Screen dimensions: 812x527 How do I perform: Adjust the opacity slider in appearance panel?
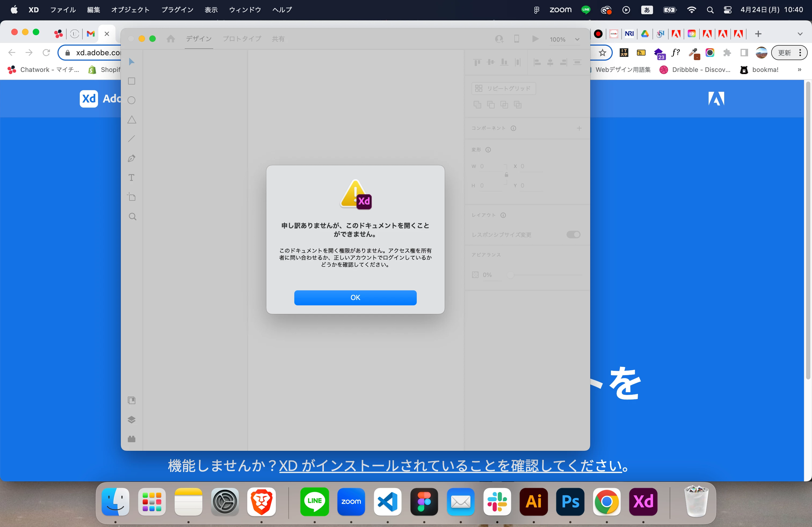pyautogui.click(x=510, y=275)
